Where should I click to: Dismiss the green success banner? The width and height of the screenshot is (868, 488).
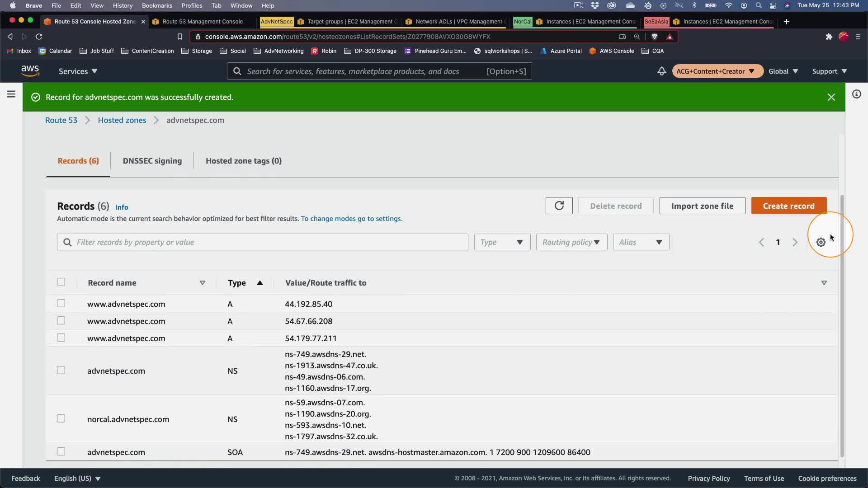831,97
